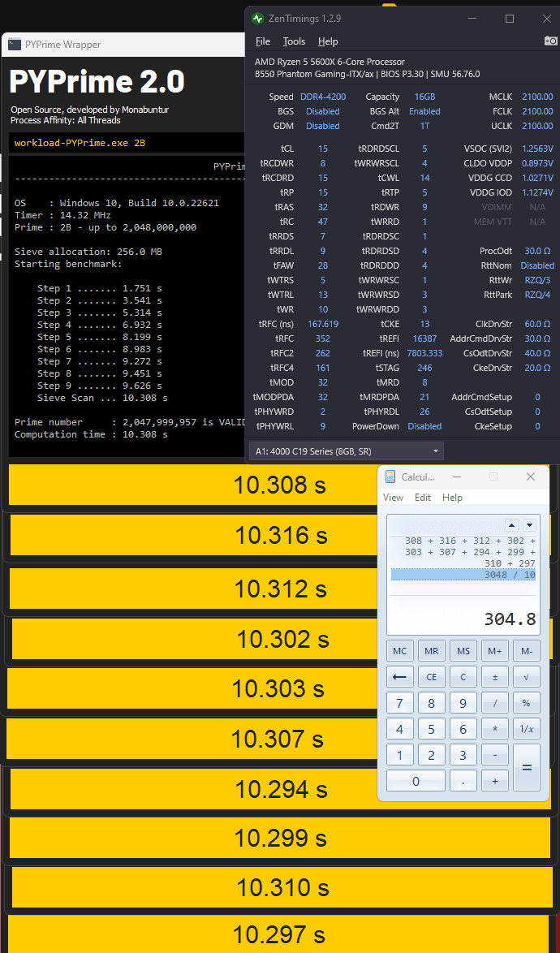Image resolution: width=560 pixels, height=953 pixels.
Task: Click the percent button in Calculator
Action: pyautogui.click(x=527, y=703)
